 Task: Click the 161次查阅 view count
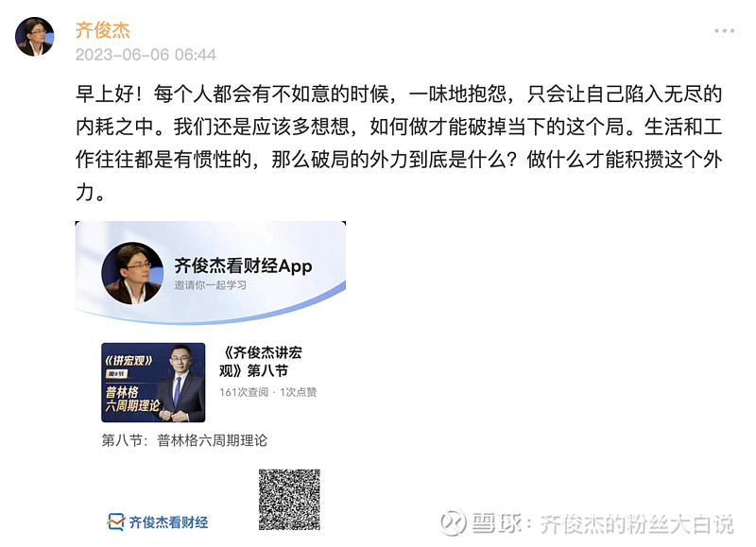[244, 392]
